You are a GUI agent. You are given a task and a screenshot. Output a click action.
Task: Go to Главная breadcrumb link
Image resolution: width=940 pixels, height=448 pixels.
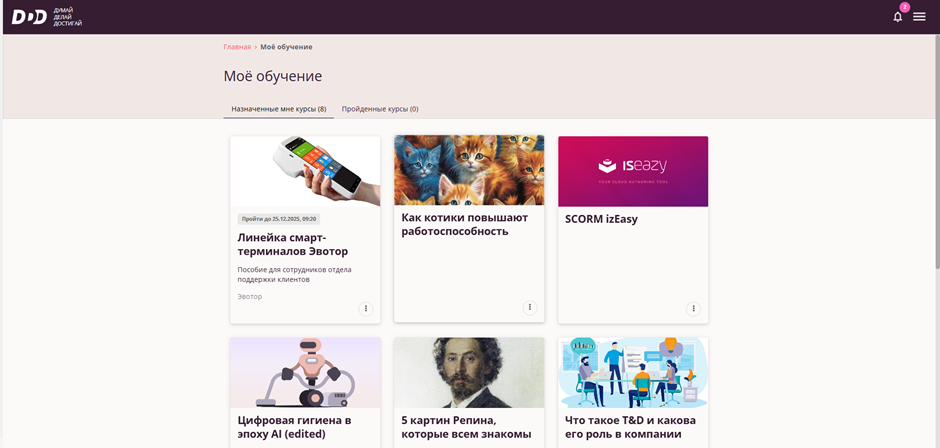click(237, 47)
